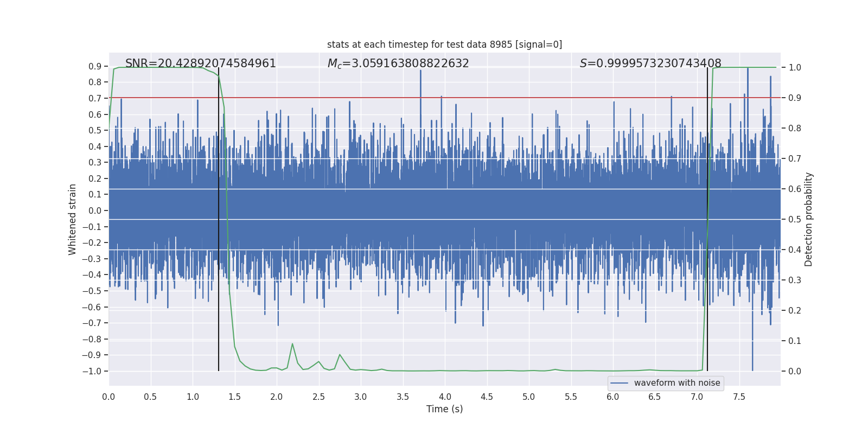Screen dimensions: 868x434
Task: Click the plot title text
Action: point(444,44)
